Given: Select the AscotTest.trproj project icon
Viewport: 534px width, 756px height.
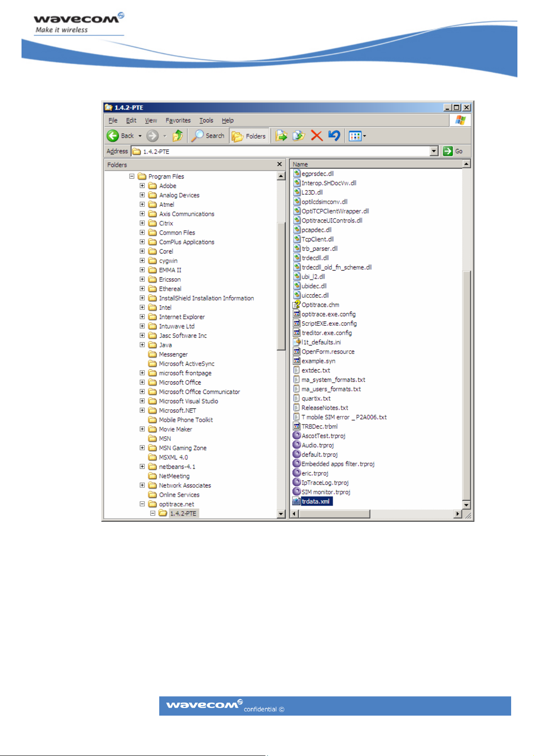Looking at the screenshot, I should pyautogui.click(x=296, y=436).
